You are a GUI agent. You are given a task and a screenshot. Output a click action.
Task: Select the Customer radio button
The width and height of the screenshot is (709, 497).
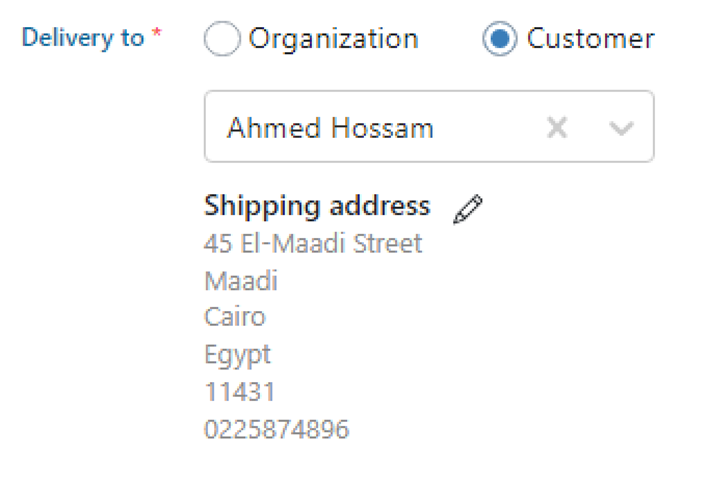499,40
